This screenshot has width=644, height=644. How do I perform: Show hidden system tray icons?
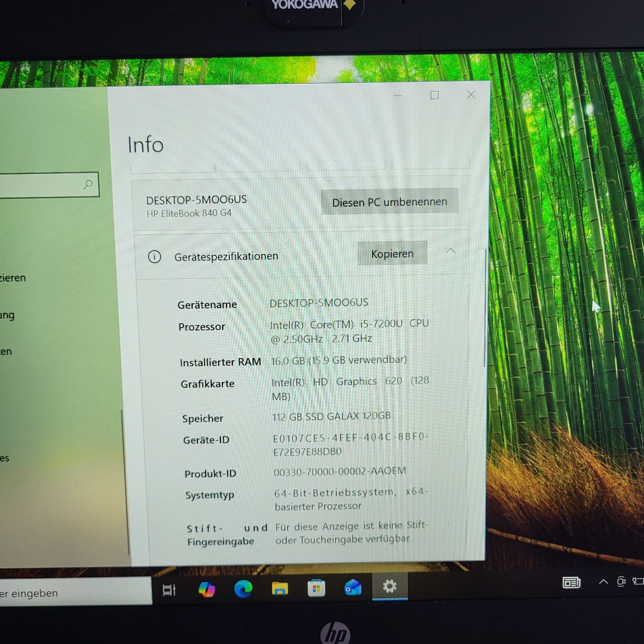(603, 582)
